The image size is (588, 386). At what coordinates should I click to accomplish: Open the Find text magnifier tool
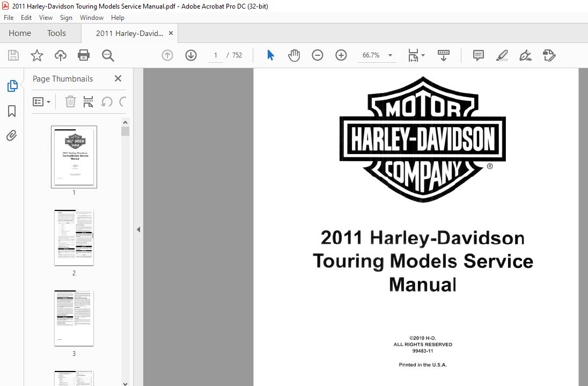click(108, 55)
